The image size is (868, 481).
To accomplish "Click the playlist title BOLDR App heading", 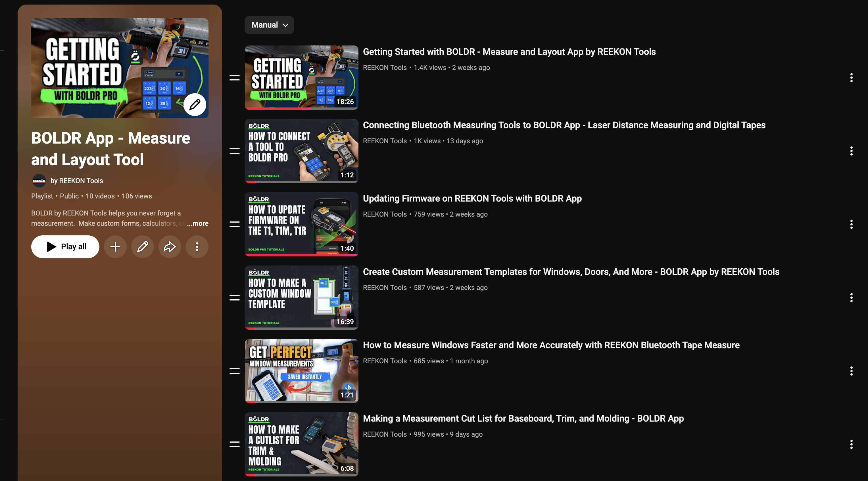I will (111, 149).
